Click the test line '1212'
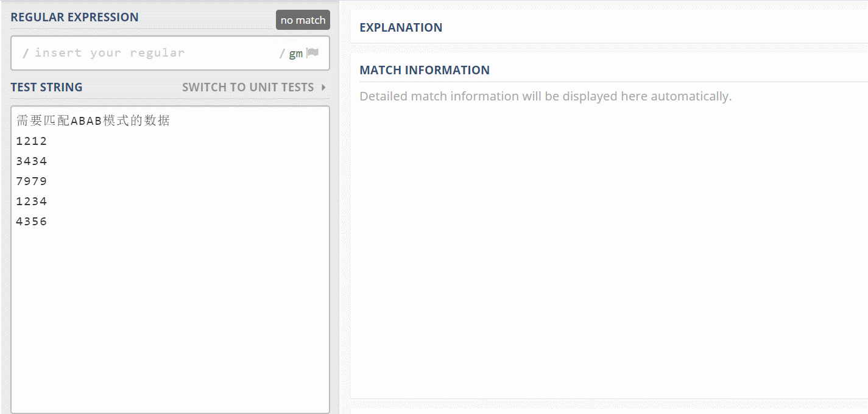This screenshot has height=414, width=868. [32, 141]
